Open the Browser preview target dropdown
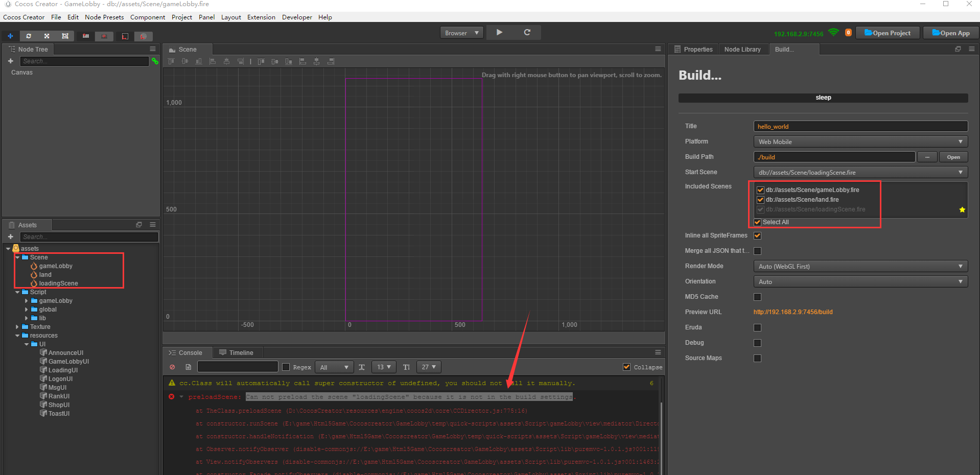980x475 pixels. point(462,33)
